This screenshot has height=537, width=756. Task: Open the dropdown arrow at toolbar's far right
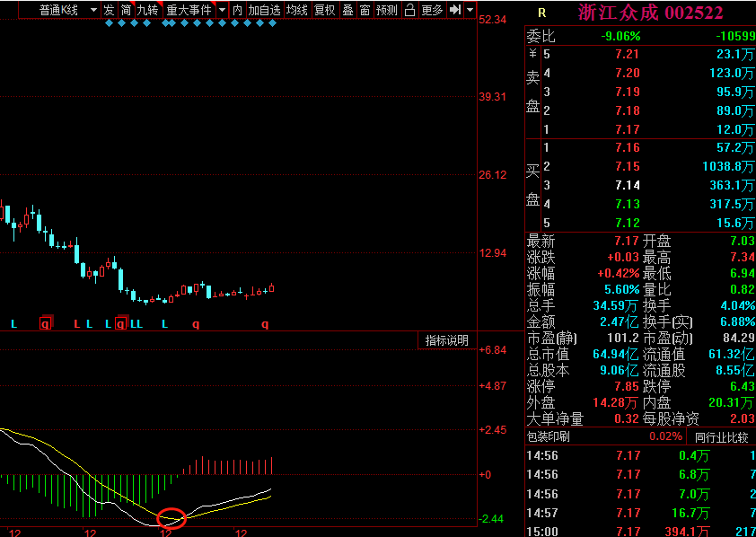pos(470,10)
